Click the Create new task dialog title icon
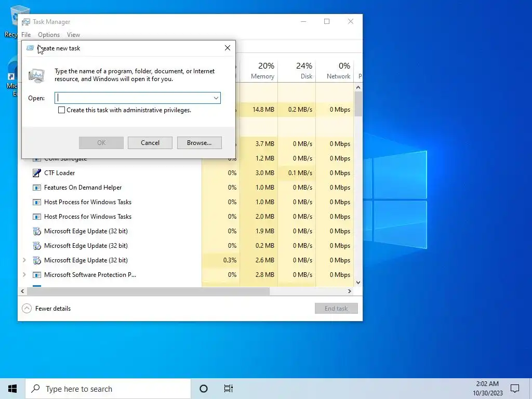 30,48
